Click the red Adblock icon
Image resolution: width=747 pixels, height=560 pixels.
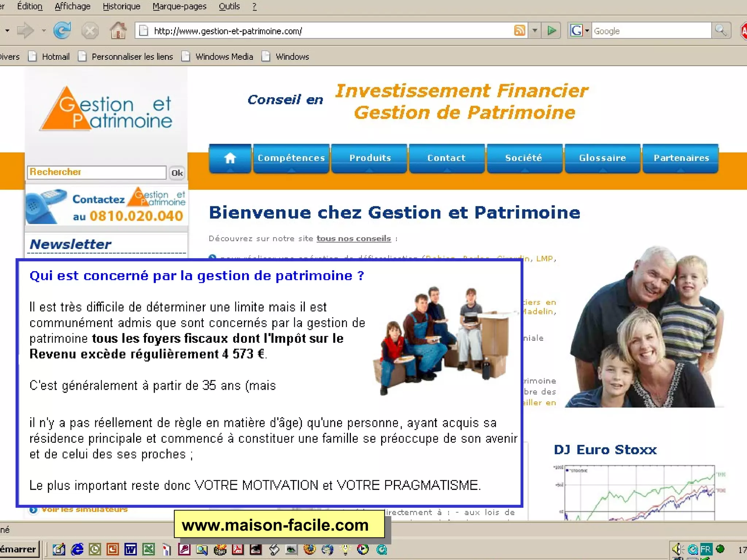(x=743, y=31)
